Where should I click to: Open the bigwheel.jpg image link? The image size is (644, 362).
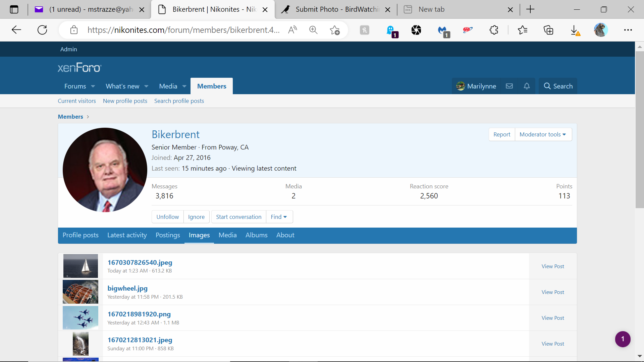pos(127,288)
